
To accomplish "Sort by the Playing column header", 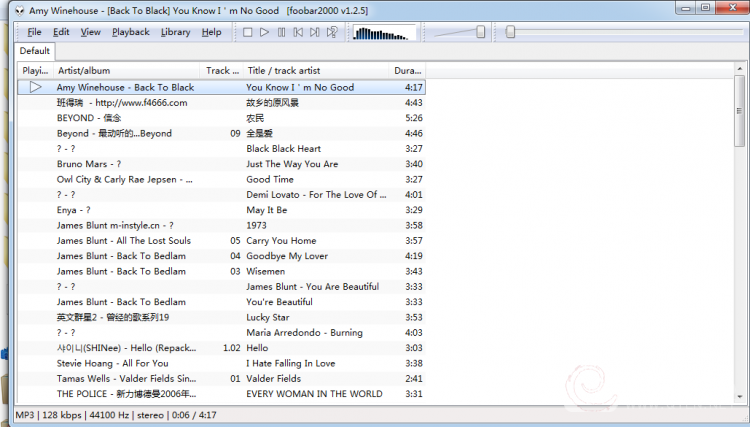I will click(35, 70).
